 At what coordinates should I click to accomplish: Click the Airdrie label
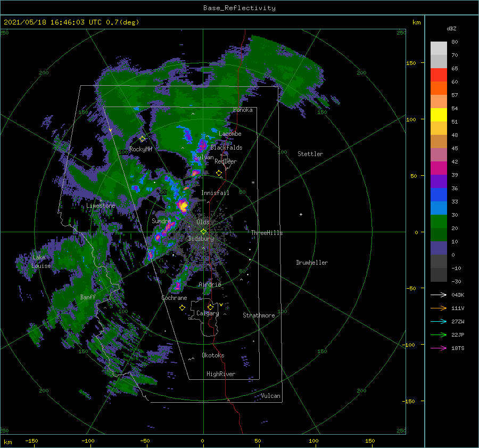click(210, 284)
